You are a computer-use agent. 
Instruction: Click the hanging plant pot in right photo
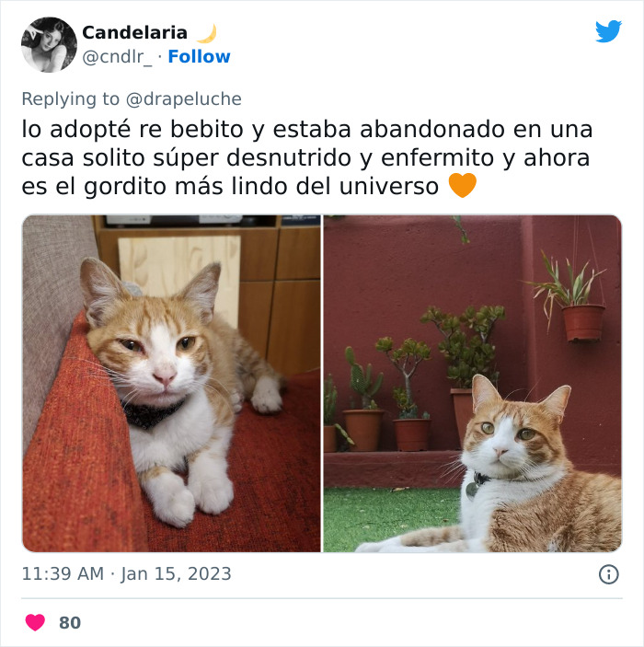(x=582, y=322)
